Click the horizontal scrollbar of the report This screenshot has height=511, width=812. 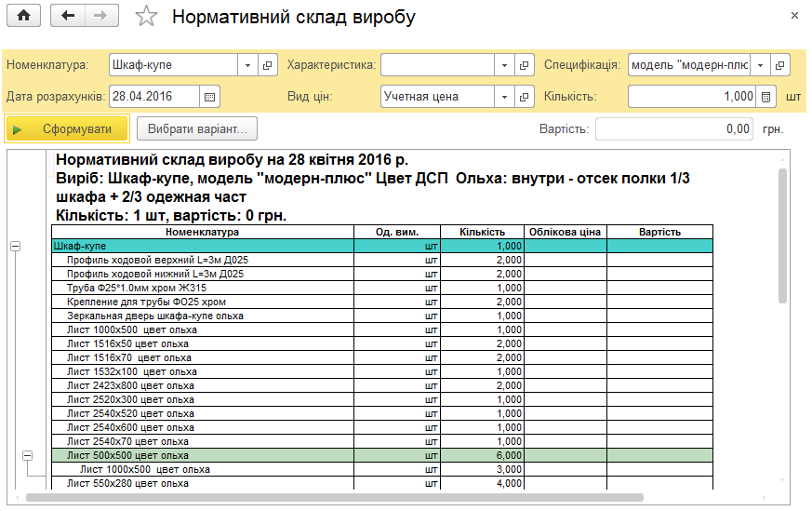tap(335, 498)
